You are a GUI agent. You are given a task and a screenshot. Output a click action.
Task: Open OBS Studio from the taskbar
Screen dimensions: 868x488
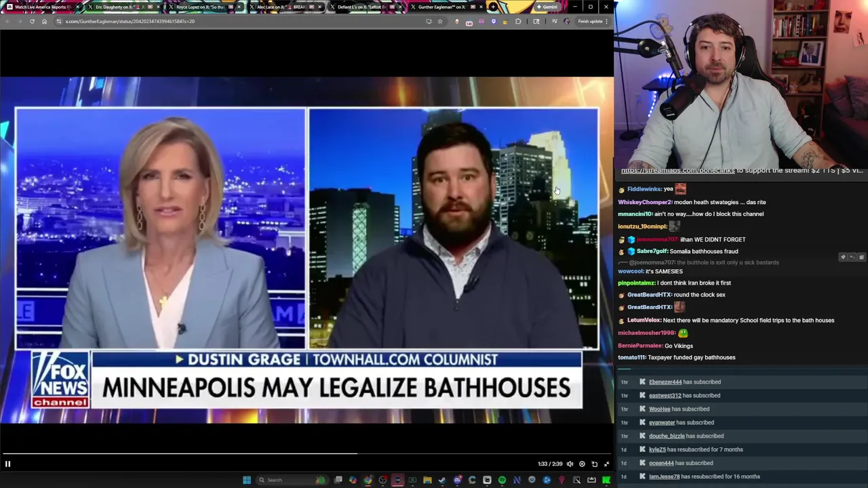point(382,480)
